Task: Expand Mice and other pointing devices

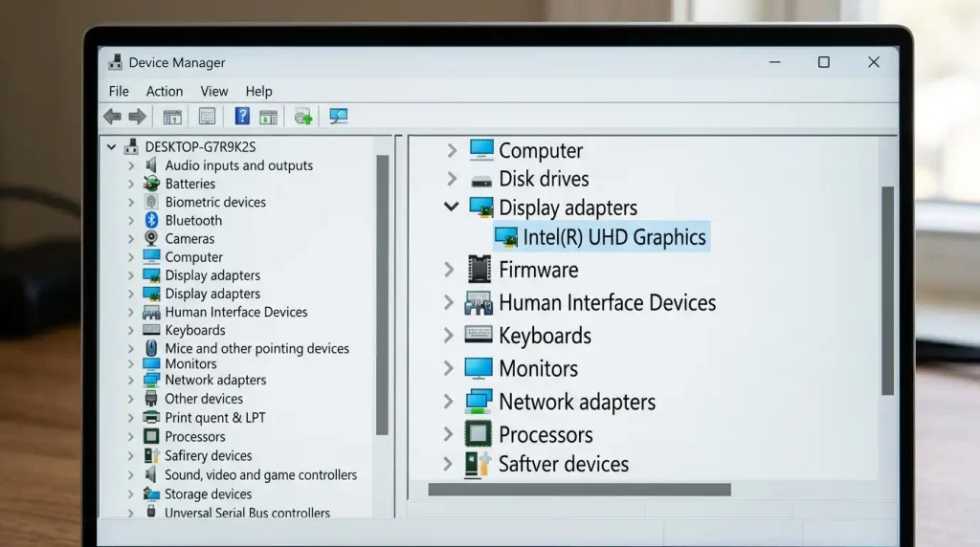Action: click(130, 348)
